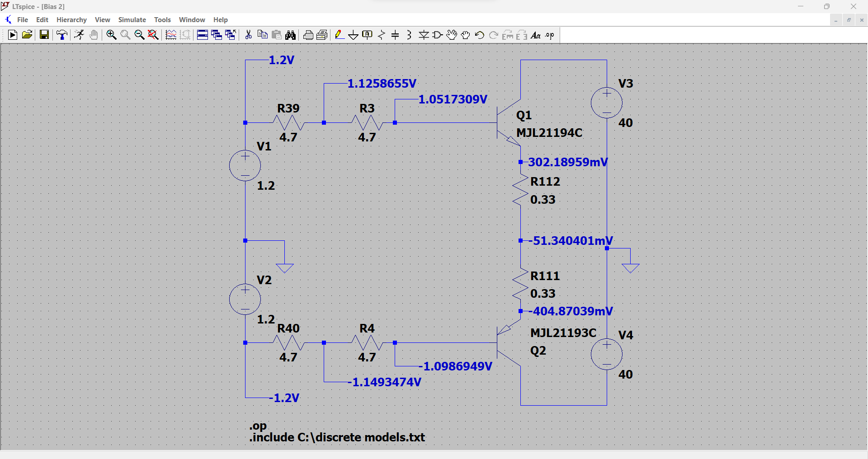The image size is (868, 459).
Task: Click the R112 label text
Action: coord(545,182)
